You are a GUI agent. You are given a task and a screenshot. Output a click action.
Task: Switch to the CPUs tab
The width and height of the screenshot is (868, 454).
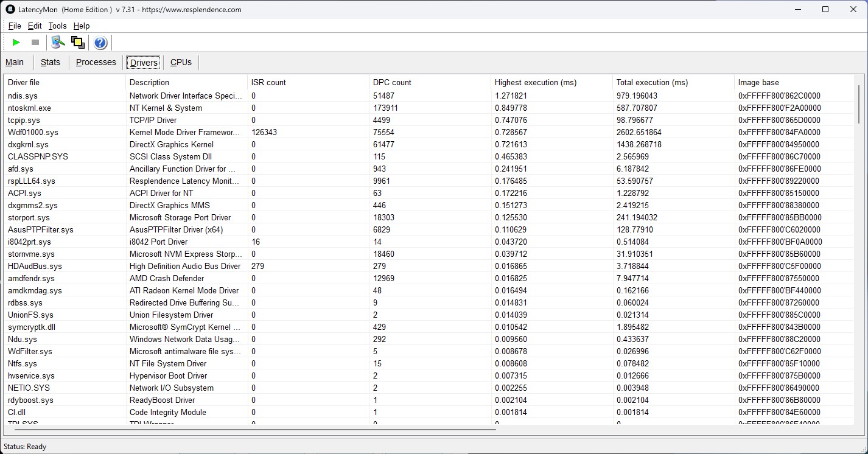(181, 62)
